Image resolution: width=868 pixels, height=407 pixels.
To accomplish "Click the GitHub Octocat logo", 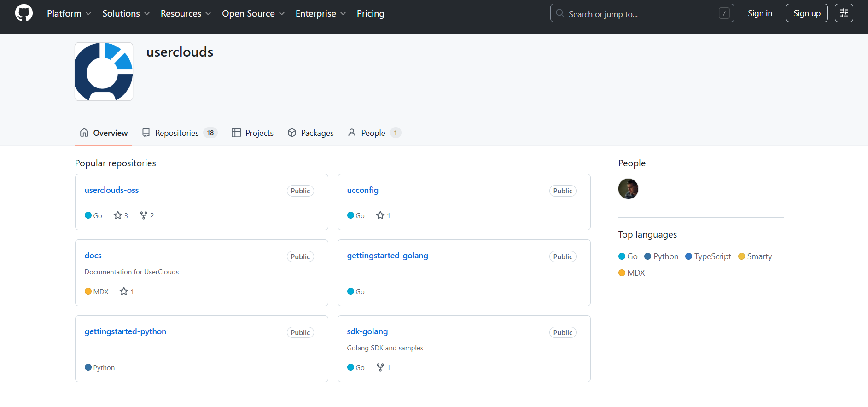I will (24, 13).
